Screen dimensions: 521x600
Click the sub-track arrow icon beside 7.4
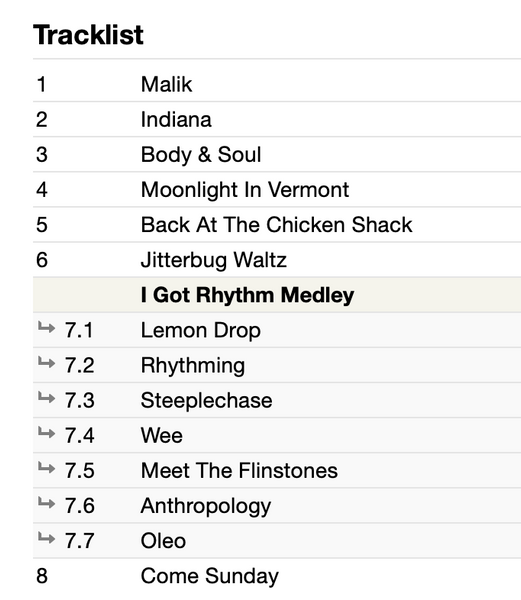coord(47,433)
